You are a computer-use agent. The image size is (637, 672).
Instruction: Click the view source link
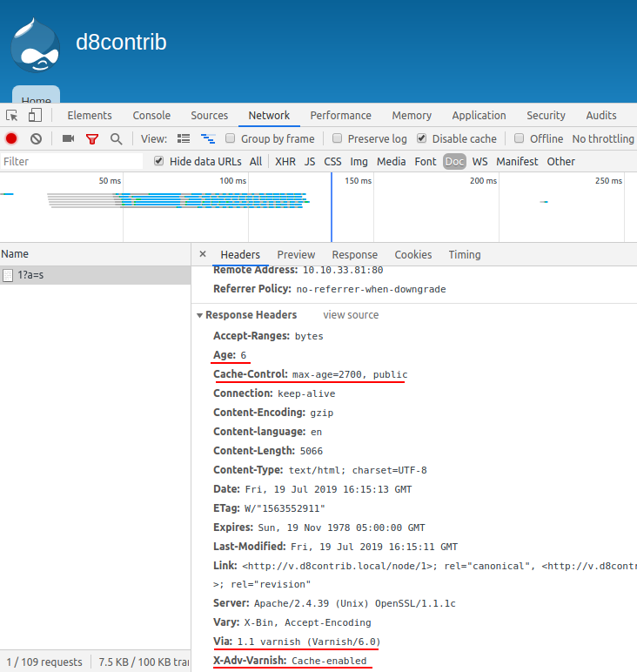pos(351,315)
